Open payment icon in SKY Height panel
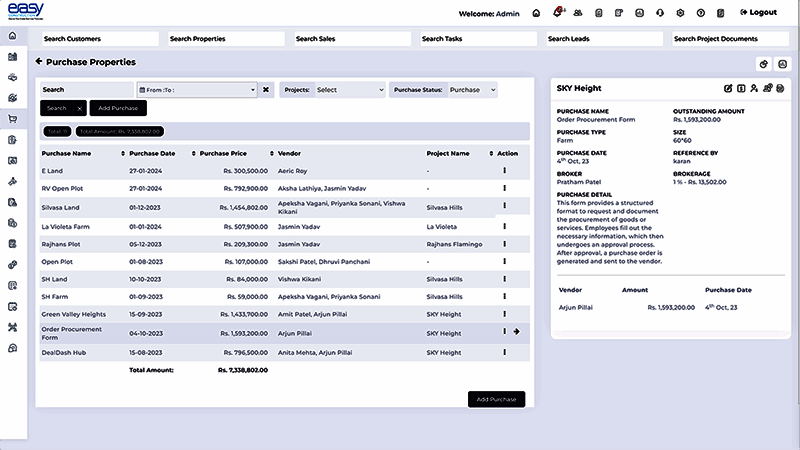 coord(741,88)
